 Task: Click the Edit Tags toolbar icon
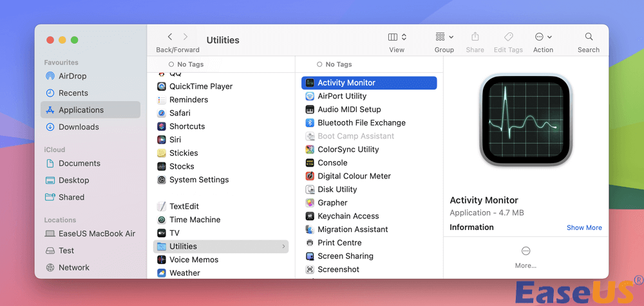(509, 37)
